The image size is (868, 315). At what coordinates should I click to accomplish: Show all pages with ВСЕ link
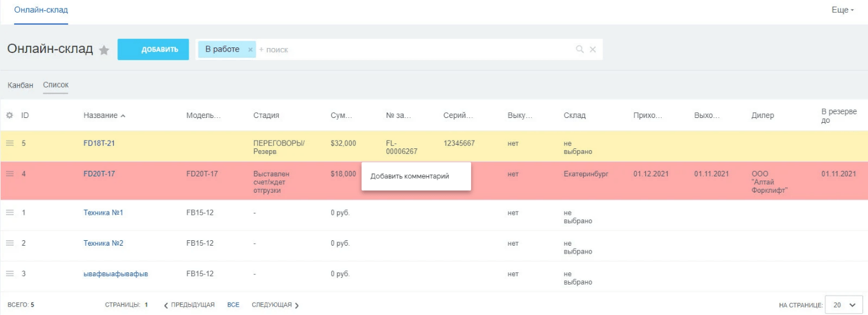click(233, 305)
